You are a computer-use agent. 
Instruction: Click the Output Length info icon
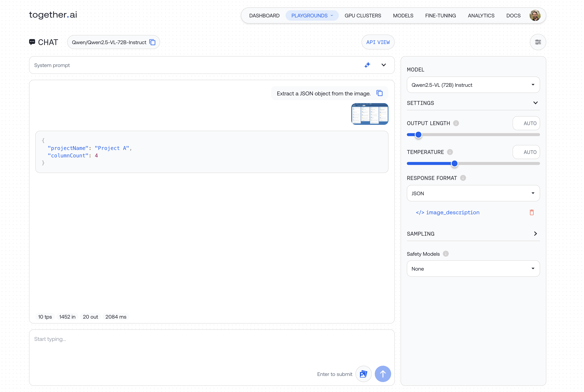pyautogui.click(x=456, y=123)
